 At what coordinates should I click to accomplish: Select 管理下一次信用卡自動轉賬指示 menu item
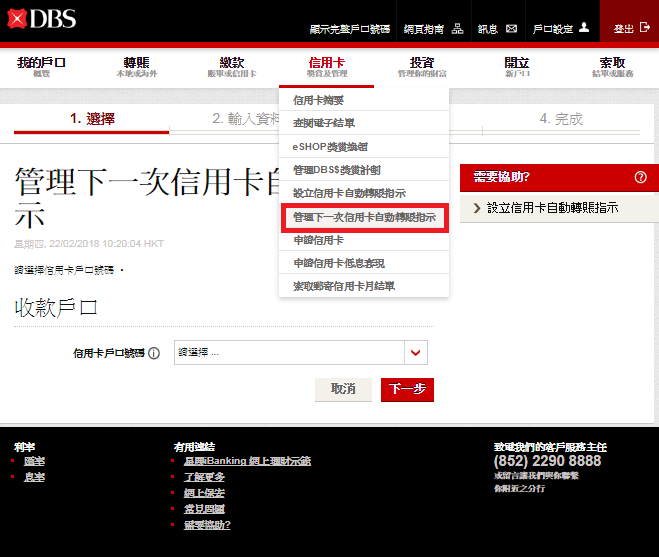[x=363, y=217]
